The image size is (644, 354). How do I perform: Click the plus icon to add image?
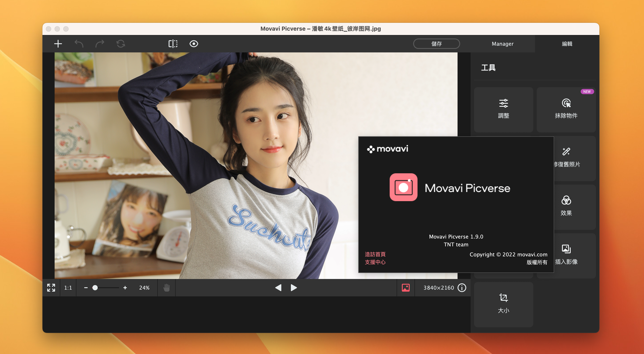(58, 44)
